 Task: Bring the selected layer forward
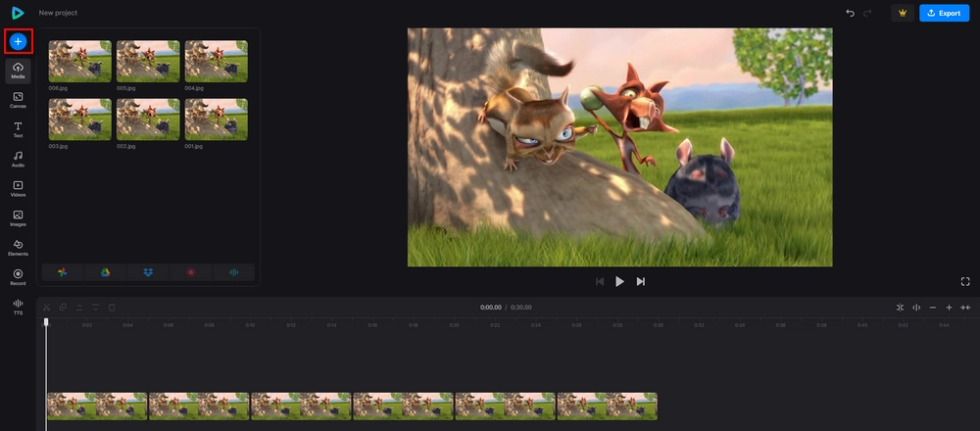(79, 308)
